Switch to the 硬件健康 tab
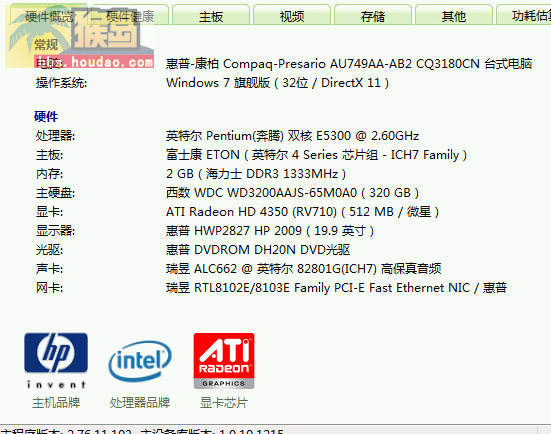Viewport: 551px width, 434px height. click(x=130, y=16)
